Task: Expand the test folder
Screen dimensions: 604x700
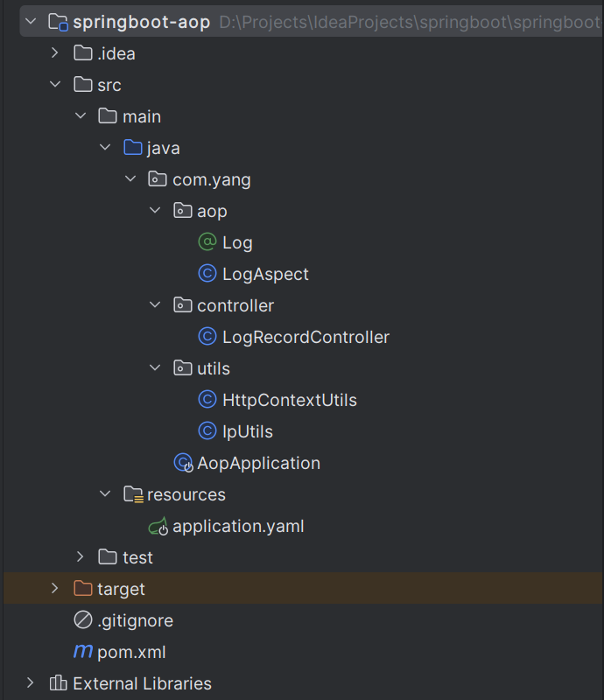Action: [x=81, y=557]
